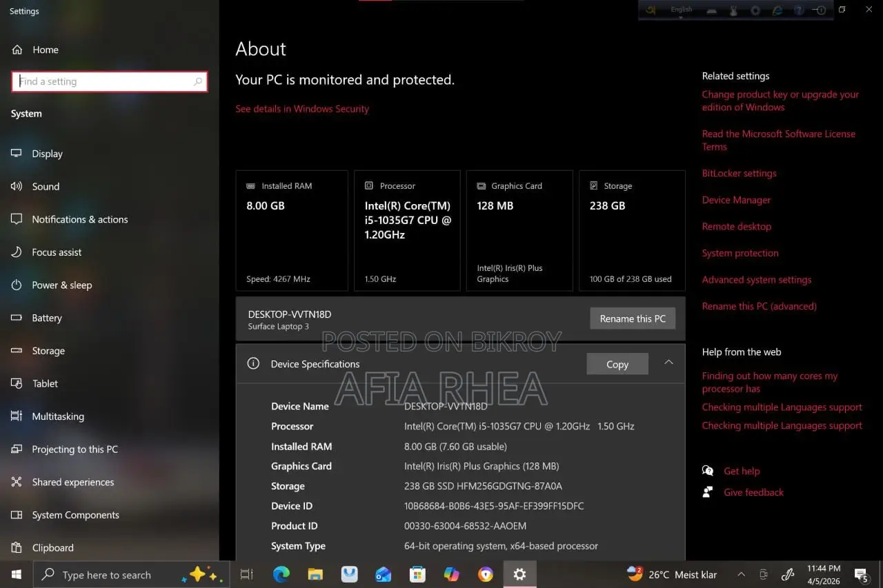This screenshot has height=588, width=883.
Task: Open BitLocker settings
Action: [739, 174]
